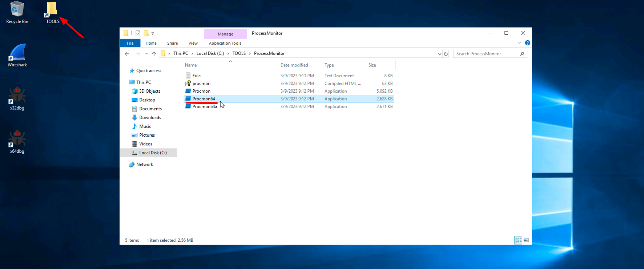644x269 pixels.
Task: Open the recent locations dropdown arrow
Action: [x=146, y=54]
